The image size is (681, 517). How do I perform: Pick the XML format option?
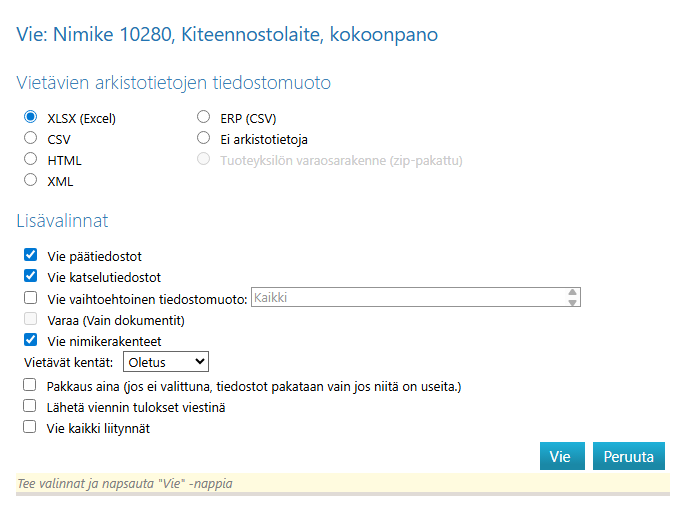30,180
